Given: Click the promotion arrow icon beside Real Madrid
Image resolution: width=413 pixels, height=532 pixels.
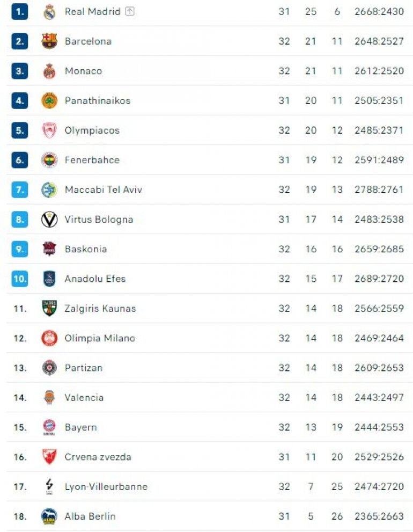Looking at the screenshot, I should [x=130, y=11].
